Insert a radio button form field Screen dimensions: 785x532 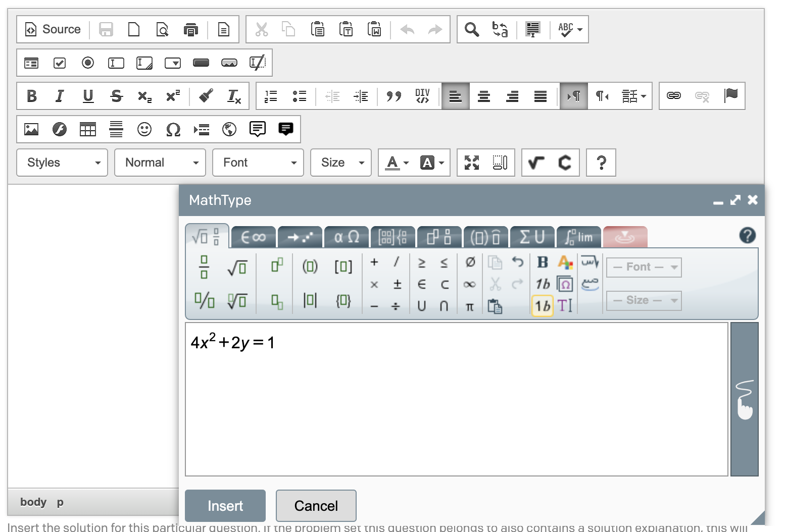tap(88, 63)
